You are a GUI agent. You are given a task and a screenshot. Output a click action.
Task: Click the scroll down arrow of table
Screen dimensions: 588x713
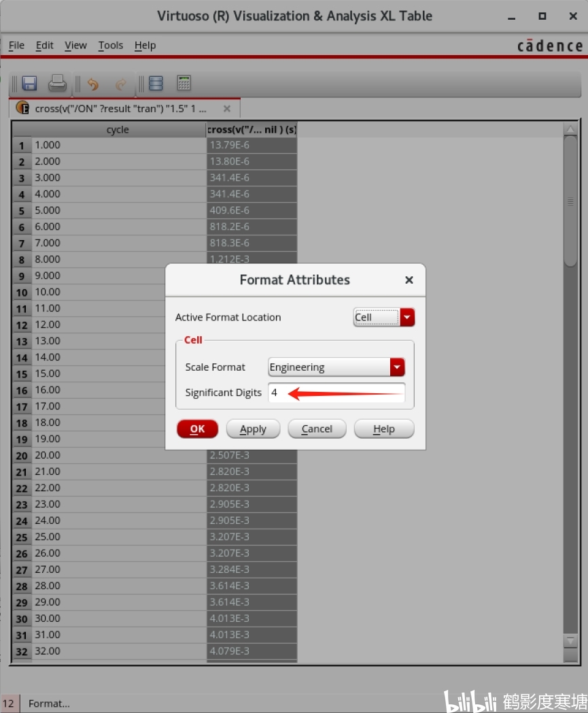pos(570,641)
